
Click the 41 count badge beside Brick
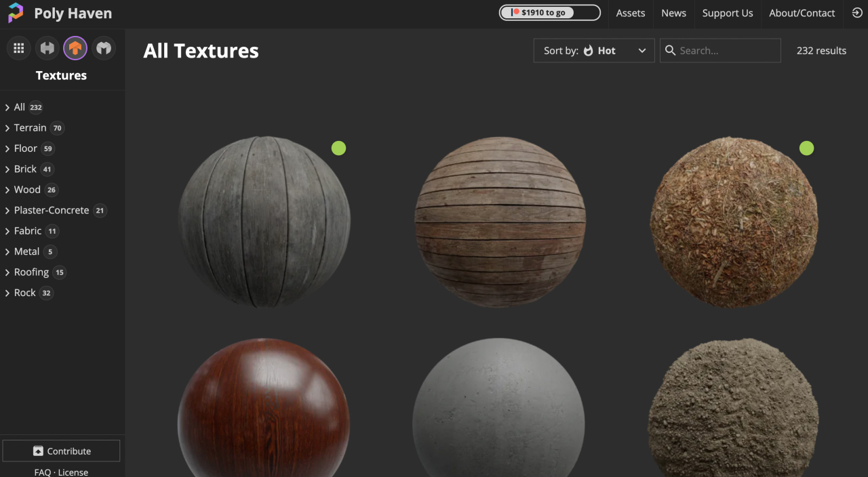[47, 169]
